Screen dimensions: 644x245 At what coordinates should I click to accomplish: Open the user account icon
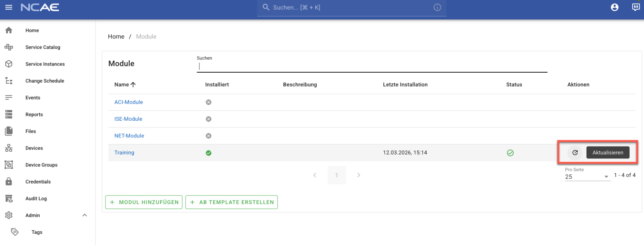pyautogui.click(x=615, y=7)
